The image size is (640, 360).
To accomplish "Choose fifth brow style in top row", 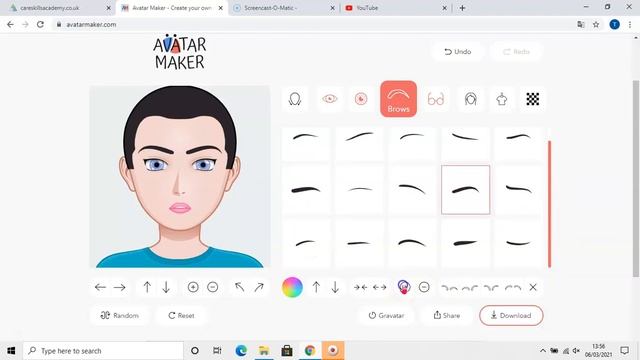I will coord(518,144).
